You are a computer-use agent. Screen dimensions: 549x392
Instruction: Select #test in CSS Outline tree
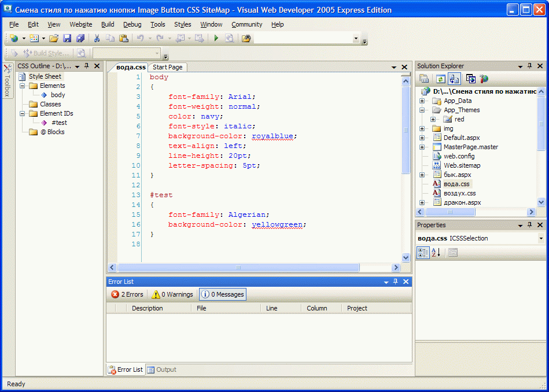tap(59, 123)
